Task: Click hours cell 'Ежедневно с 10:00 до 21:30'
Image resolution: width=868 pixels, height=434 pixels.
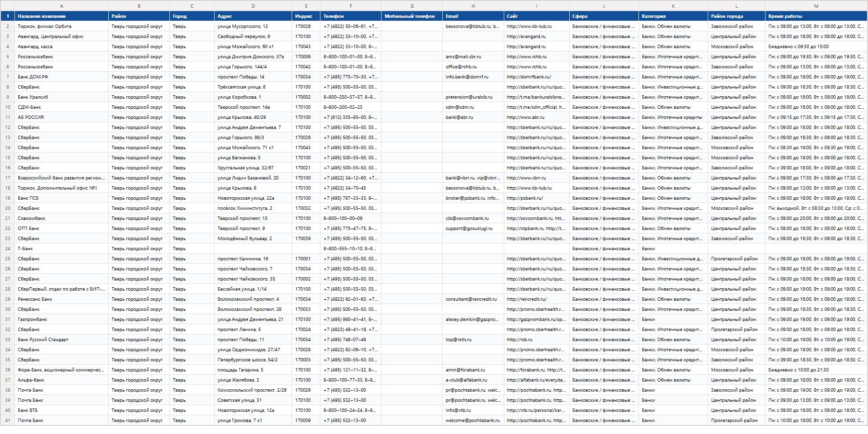Action: pos(816,370)
